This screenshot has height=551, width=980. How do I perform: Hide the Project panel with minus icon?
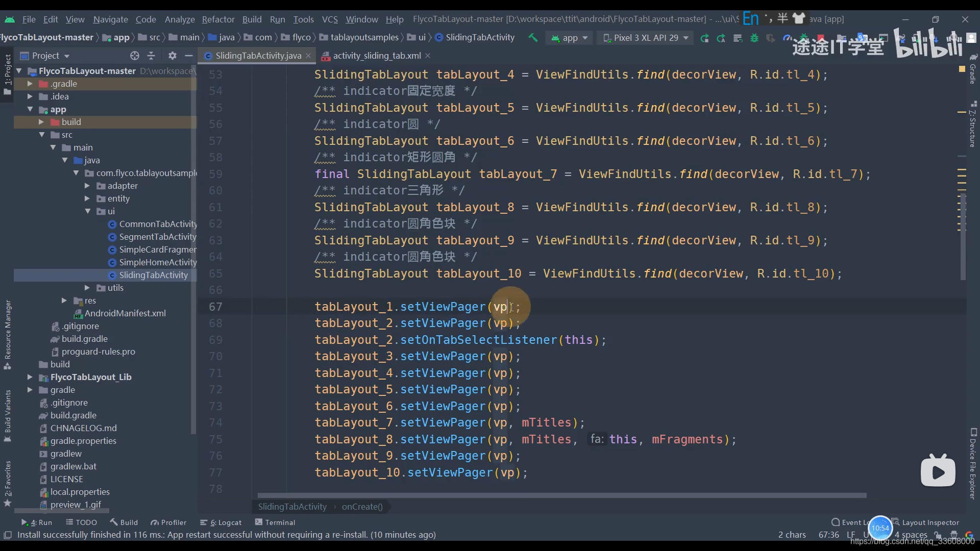[x=189, y=56]
